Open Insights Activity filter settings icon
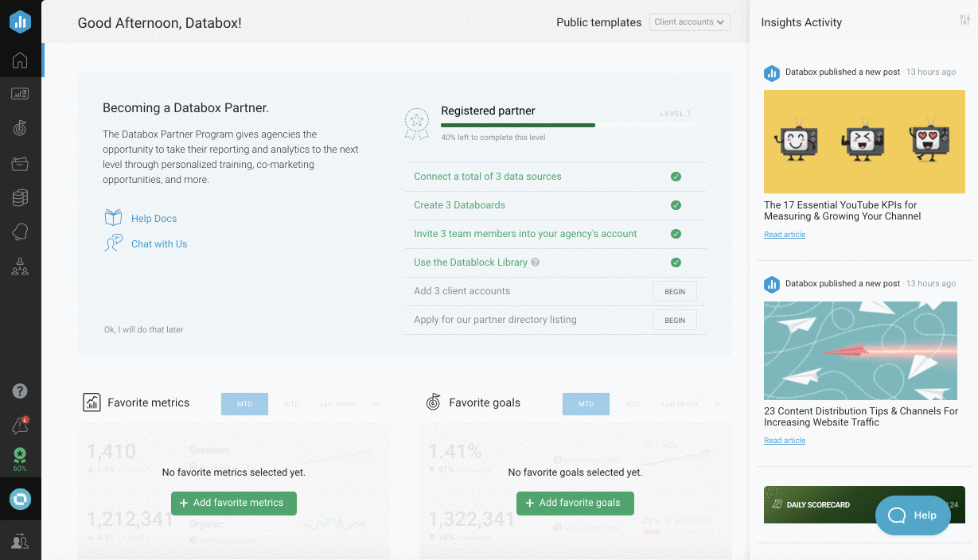This screenshot has height=560, width=978. tap(964, 21)
